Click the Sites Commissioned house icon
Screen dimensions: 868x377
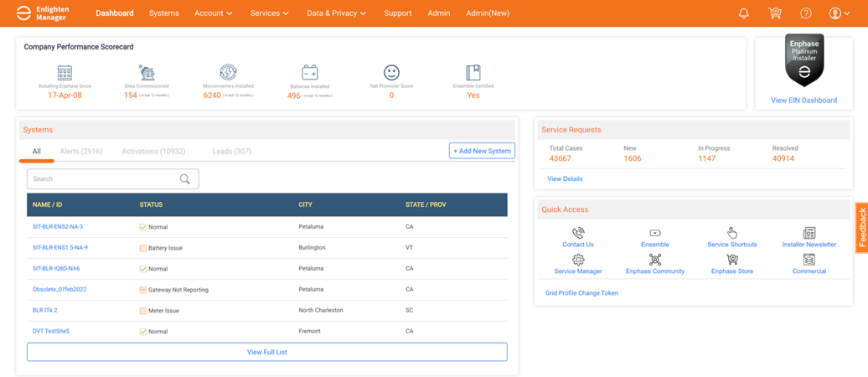pos(147,73)
